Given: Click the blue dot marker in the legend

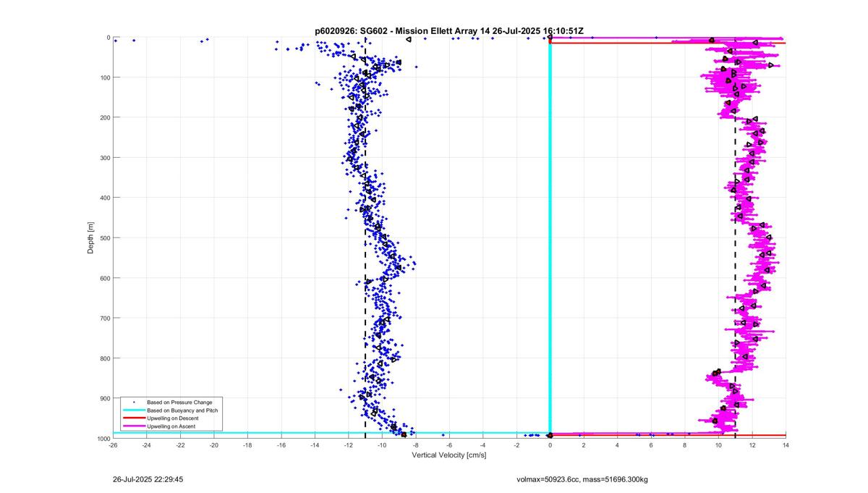Looking at the screenshot, I should (x=133, y=402).
